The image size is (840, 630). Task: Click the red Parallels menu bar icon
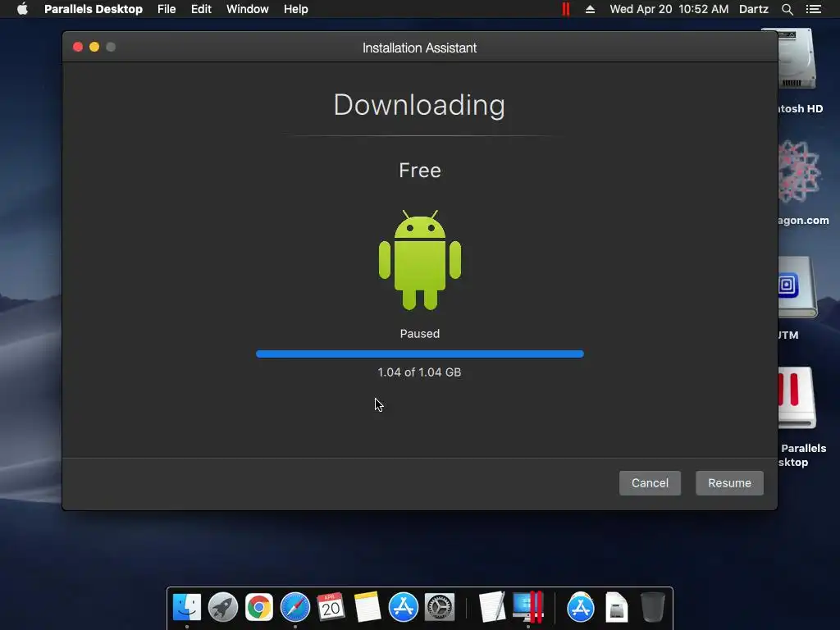tap(566, 9)
